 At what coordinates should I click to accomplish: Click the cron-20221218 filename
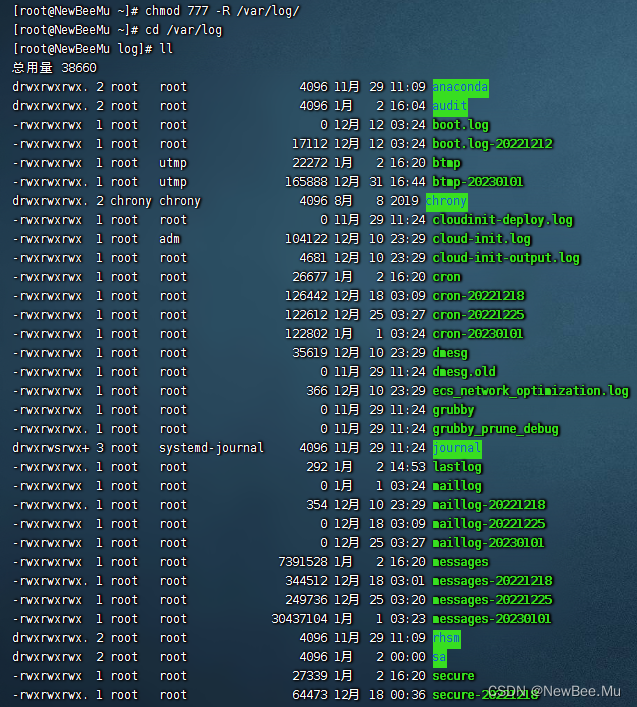[x=478, y=296]
